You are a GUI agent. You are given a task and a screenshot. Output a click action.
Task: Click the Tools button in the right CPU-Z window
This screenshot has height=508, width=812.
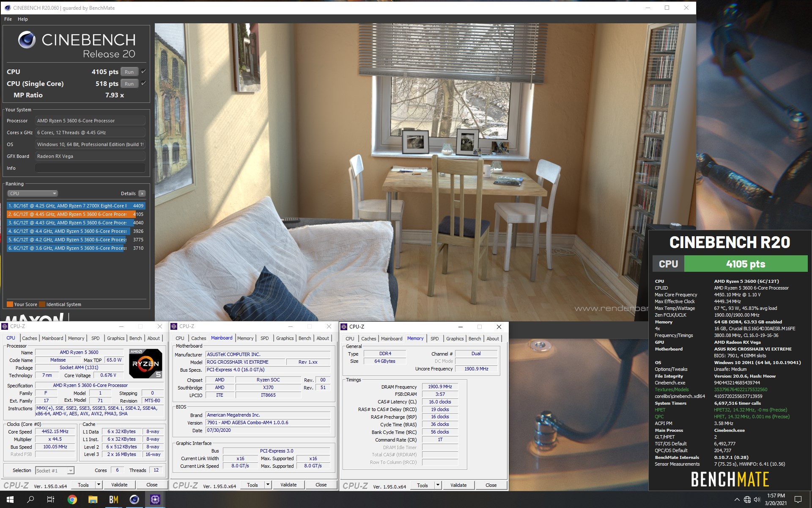click(x=422, y=485)
